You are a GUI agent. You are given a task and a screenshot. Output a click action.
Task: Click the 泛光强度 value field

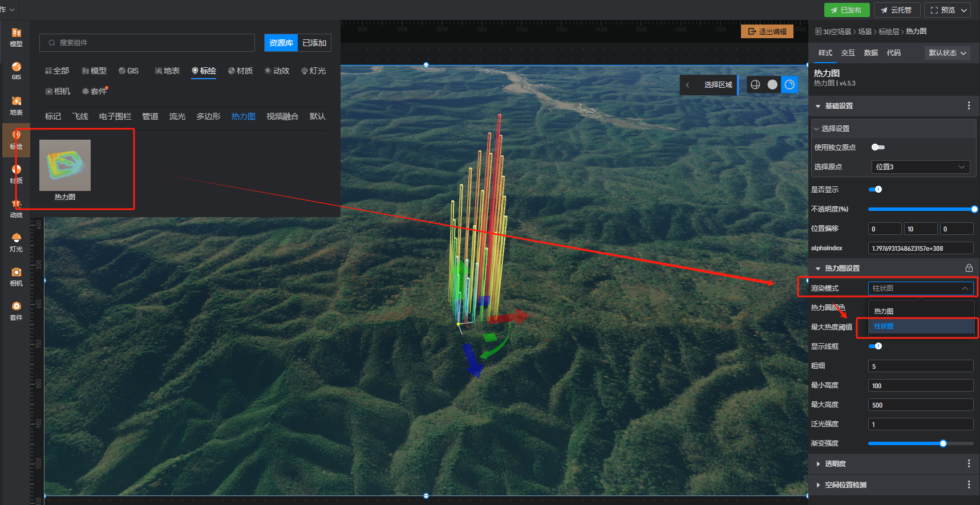921,424
